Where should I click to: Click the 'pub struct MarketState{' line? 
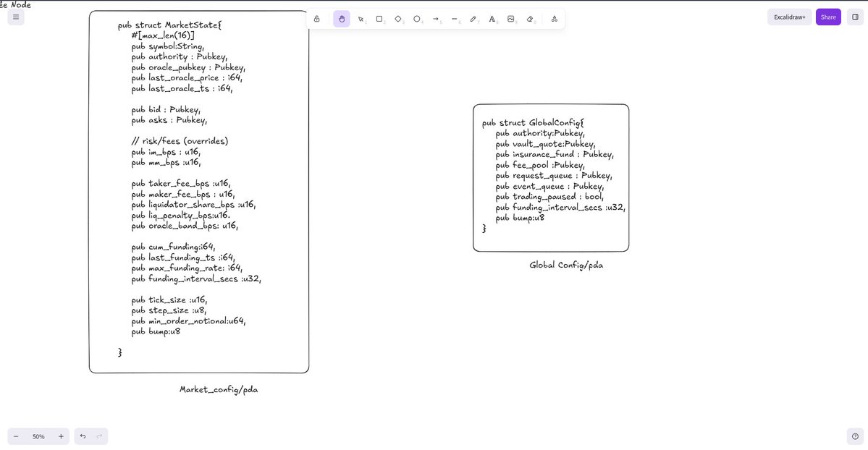(169, 25)
